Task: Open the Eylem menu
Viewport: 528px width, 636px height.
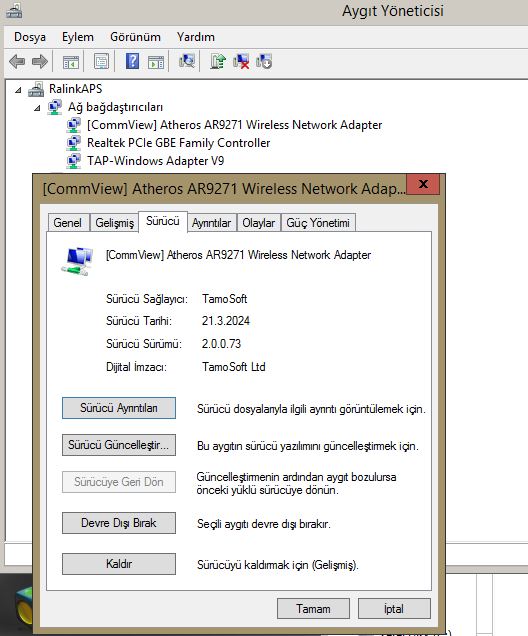Action: [x=77, y=37]
